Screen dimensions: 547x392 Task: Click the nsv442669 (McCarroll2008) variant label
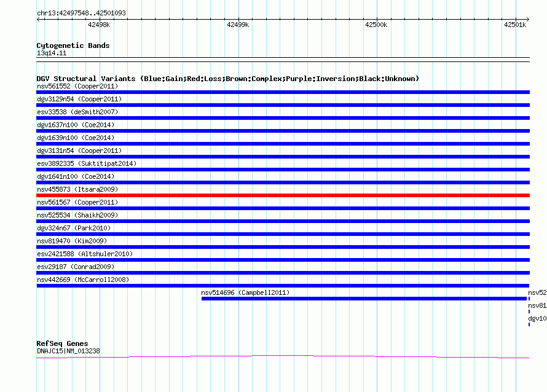click(83, 280)
